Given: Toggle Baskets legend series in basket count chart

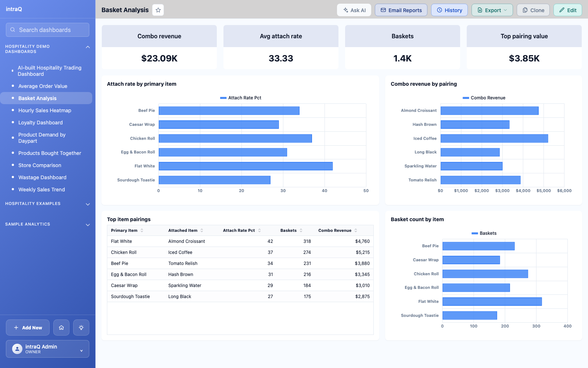Looking at the screenshot, I should (484, 233).
